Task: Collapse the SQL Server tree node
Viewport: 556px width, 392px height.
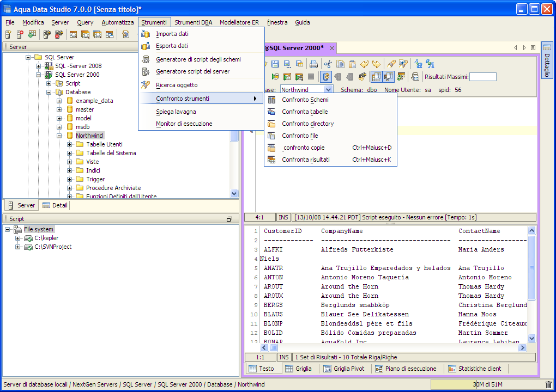Action: click(x=28, y=57)
